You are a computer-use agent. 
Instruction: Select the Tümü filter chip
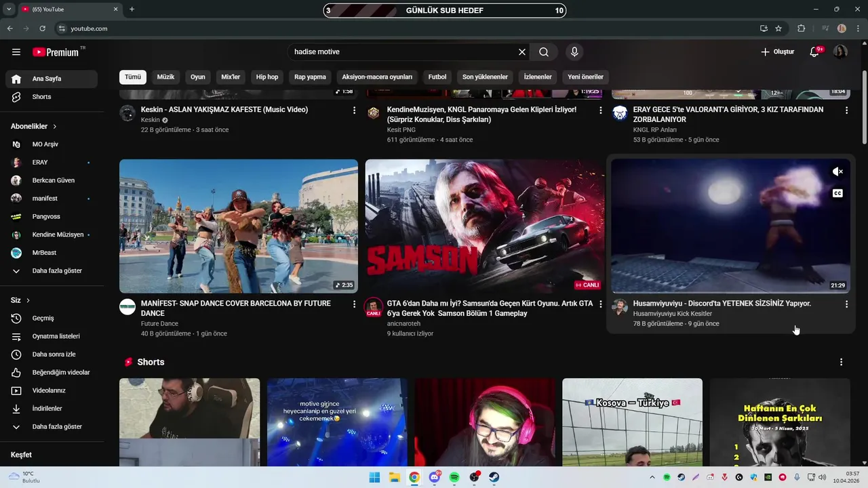point(133,77)
